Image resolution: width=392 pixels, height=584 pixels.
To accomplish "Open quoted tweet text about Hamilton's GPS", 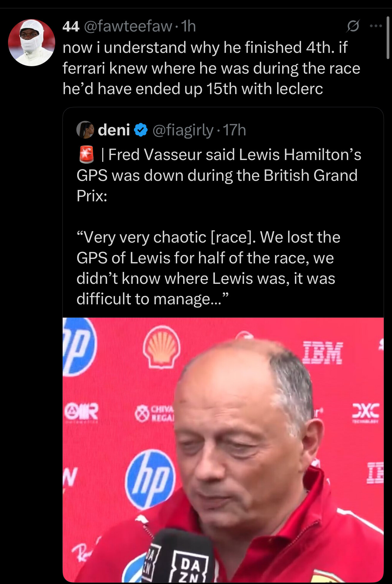I will pyautogui.click(x=219, y=175).
